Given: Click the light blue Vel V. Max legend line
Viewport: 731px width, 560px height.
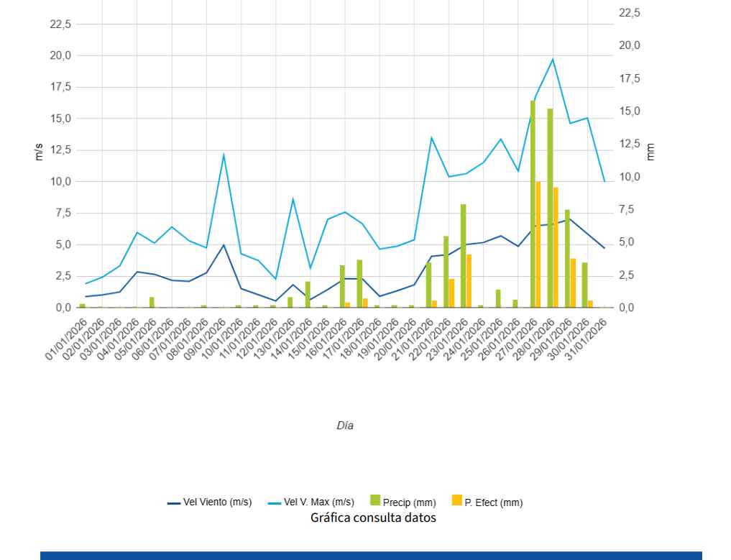Looking at the screenshot, I should coord(275,503).
